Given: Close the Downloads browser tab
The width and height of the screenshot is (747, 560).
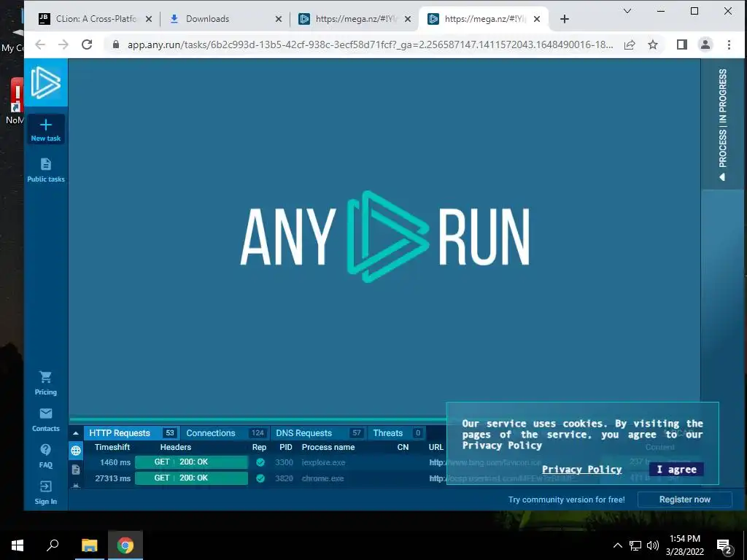Looking at the screenshot, I should (x=279, y=19).
